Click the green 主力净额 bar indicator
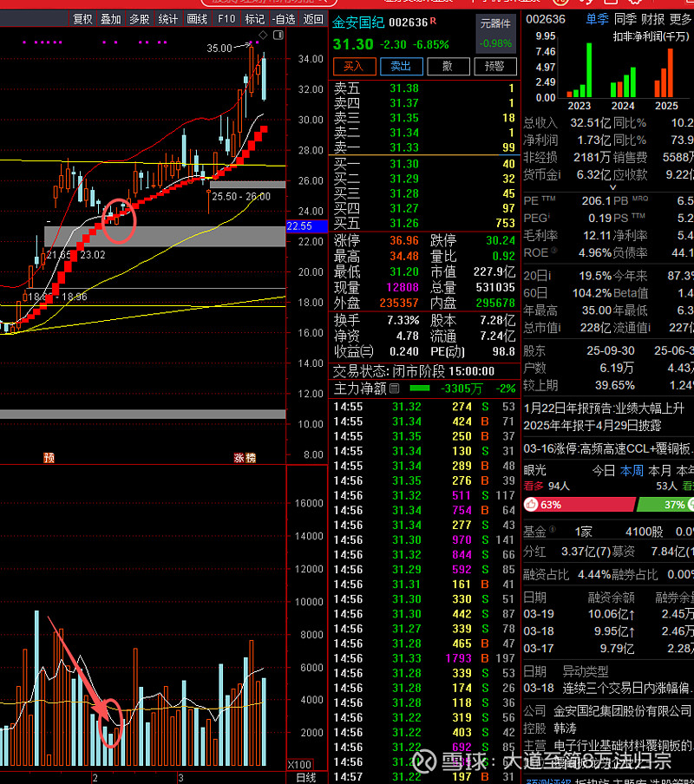This screenshot has height=784, width=694. tap(420, 388)
